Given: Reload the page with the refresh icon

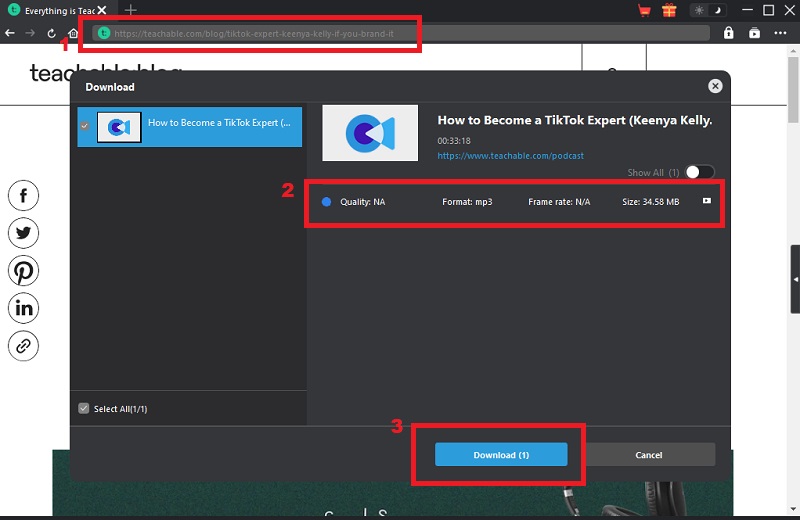Looking at the screenshot, I should pos(52,33).
